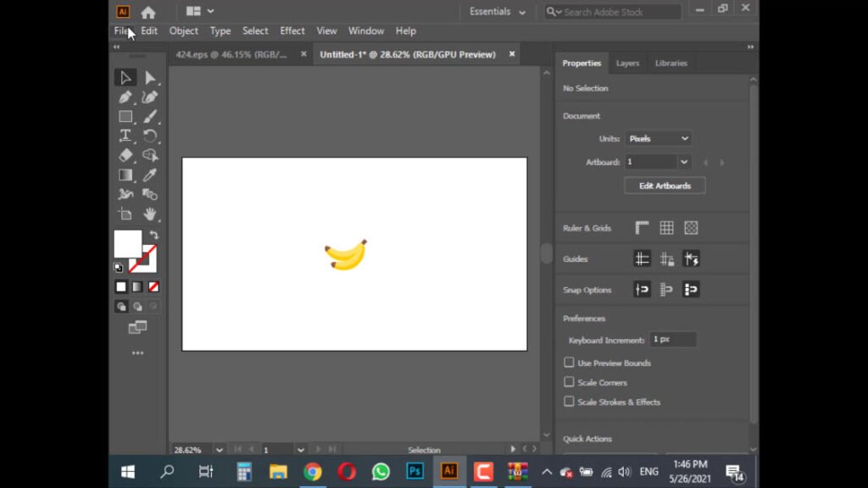
Task: Switch to the 424.eps document tab
Action: click(x=231, y=54)
